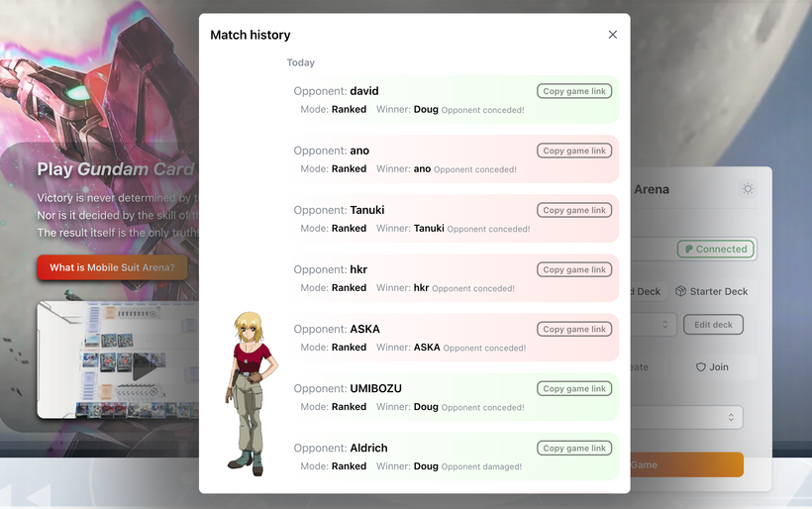Copy game link for opponent ano

click(x=574, y=151)
